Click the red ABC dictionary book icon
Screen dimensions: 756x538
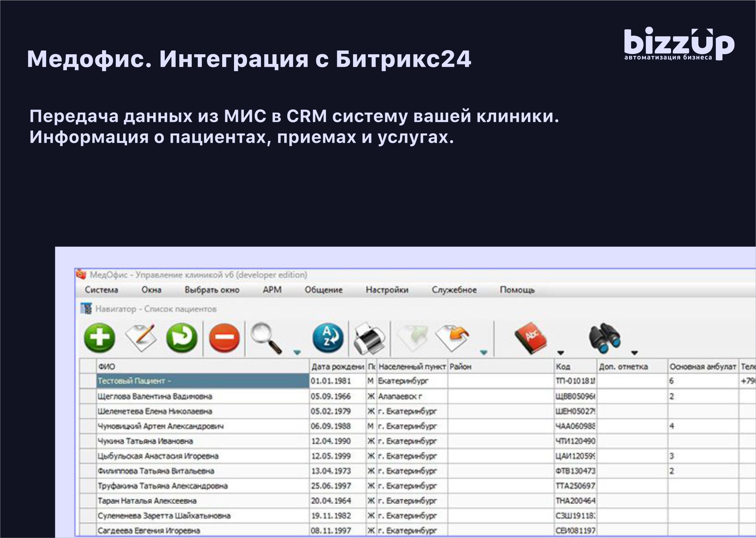tap(530, 338)
